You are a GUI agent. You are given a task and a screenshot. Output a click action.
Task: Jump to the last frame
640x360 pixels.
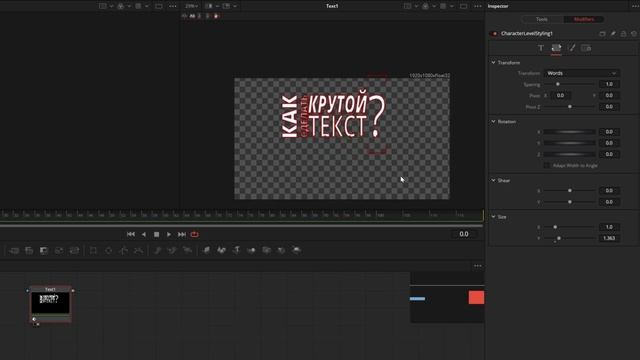(182, 234)
